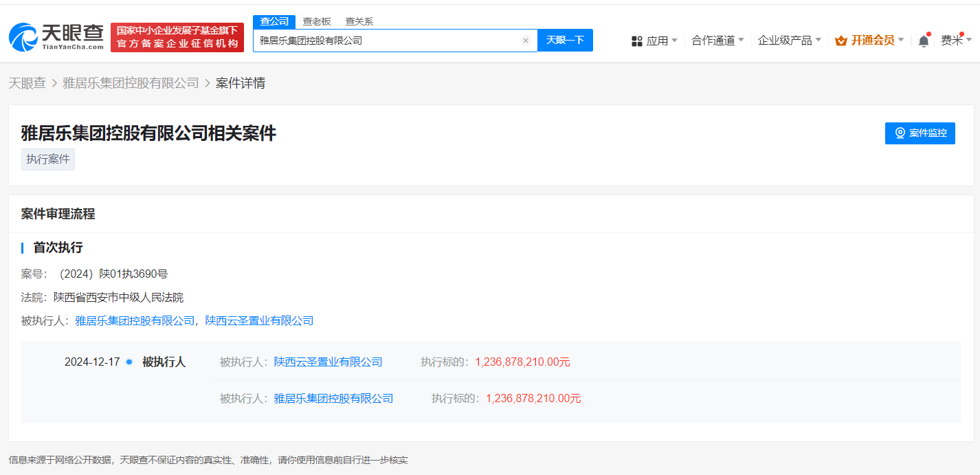Image resolution: width=980 pixels, height=475 pixels.
Task: Open 陕西云圣置业有限公司 in first table row
Action: (x=328, y=362)
